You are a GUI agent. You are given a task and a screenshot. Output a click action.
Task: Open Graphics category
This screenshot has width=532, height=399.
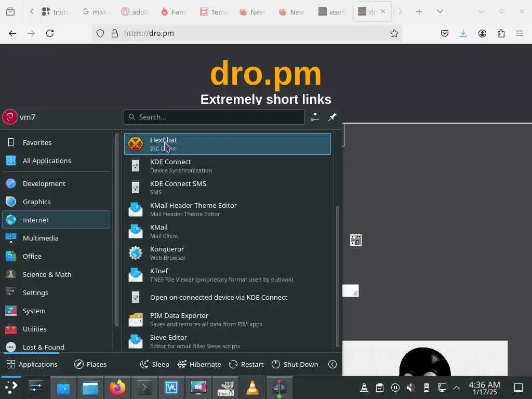[56, 202]
